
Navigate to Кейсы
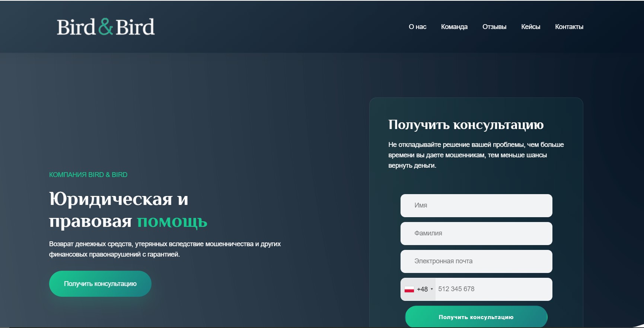pyautogui.click(x=530, y=27)
